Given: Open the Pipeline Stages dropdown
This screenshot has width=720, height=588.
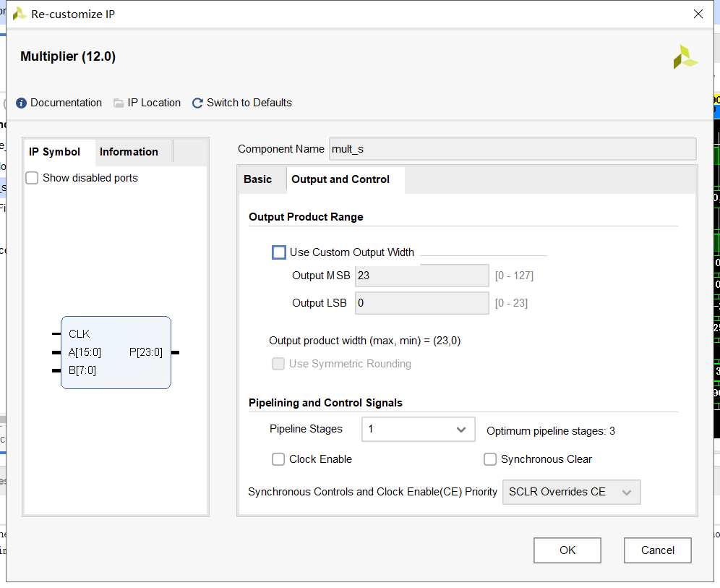Looking at the screenshot, I should pyautogui.click(x=418, y=430).
